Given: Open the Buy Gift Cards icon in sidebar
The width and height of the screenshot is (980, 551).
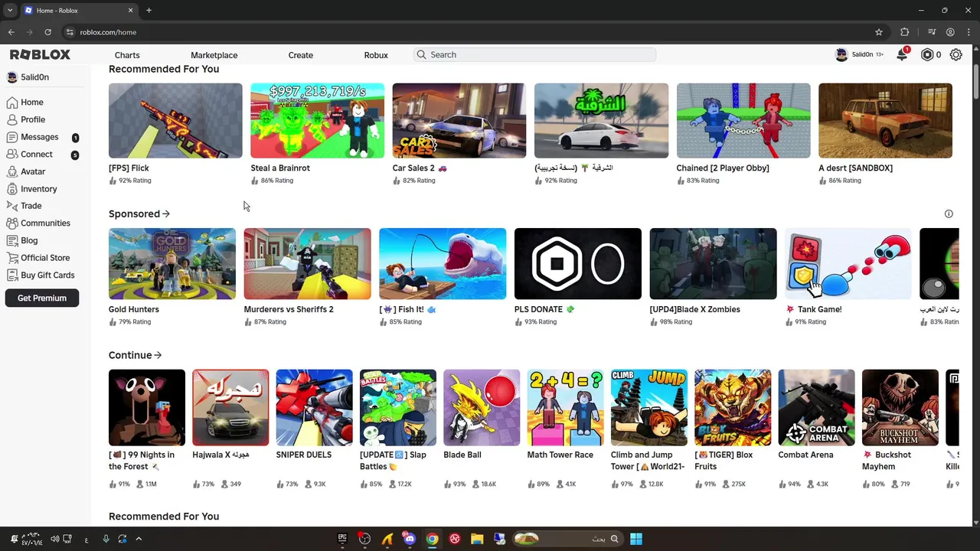Looking at the screenshot, I should [x=12, y=275].
